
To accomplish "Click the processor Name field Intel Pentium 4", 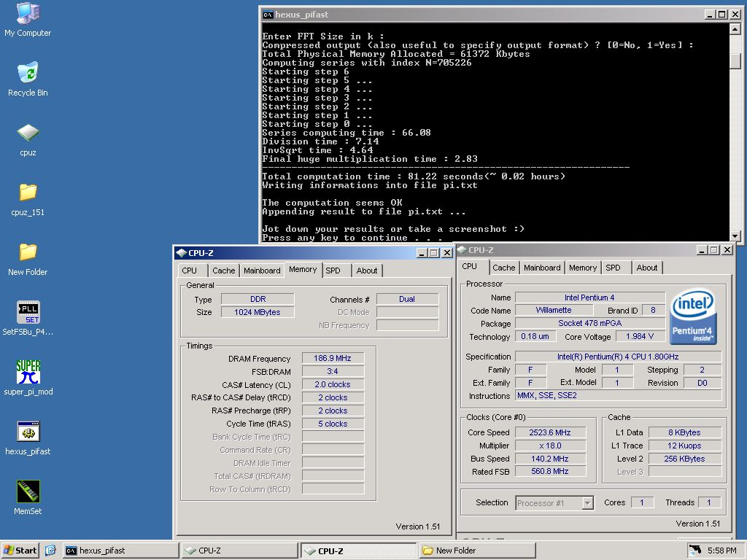I will [589, 297].
